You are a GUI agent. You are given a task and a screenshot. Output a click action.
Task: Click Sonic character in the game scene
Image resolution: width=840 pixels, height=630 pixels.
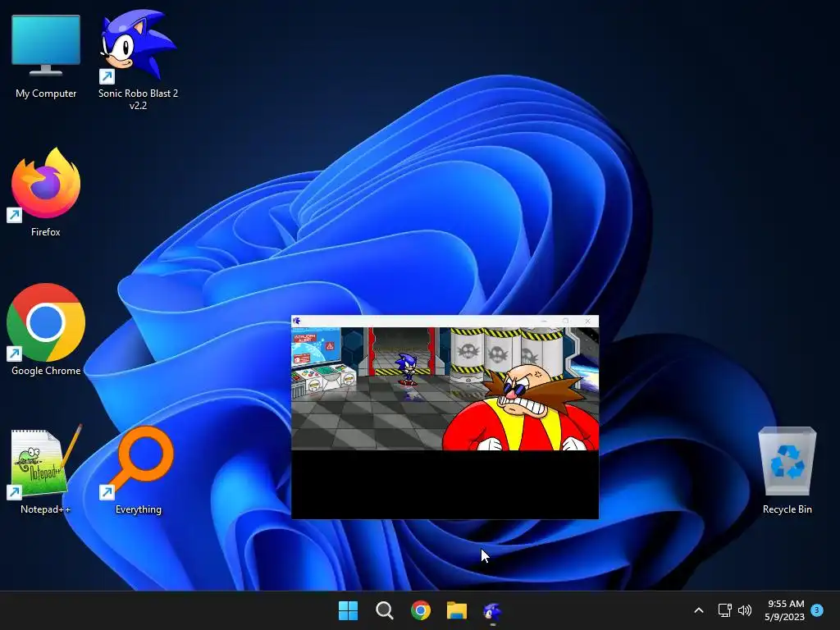coord(407,368)
